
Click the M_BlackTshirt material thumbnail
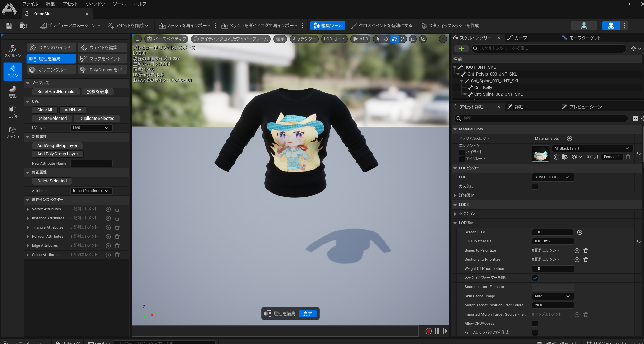click(x=540, y=154)
